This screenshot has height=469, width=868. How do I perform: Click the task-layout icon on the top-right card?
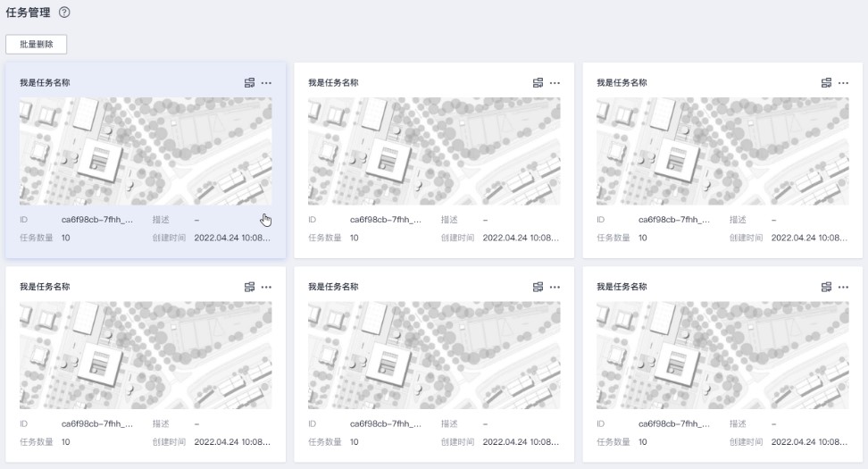coord(827,83)
